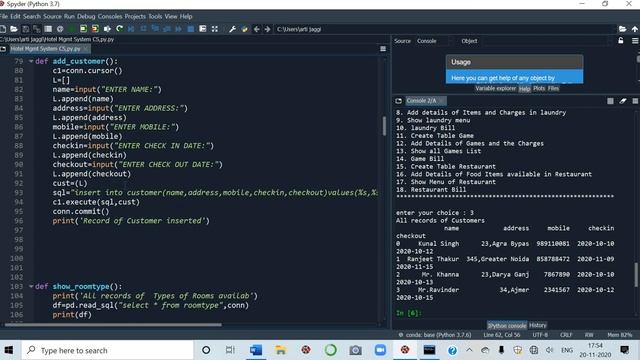Viewport: 640px width, 360px height.
Task: Open the File menu
Action: coord(4,16)
